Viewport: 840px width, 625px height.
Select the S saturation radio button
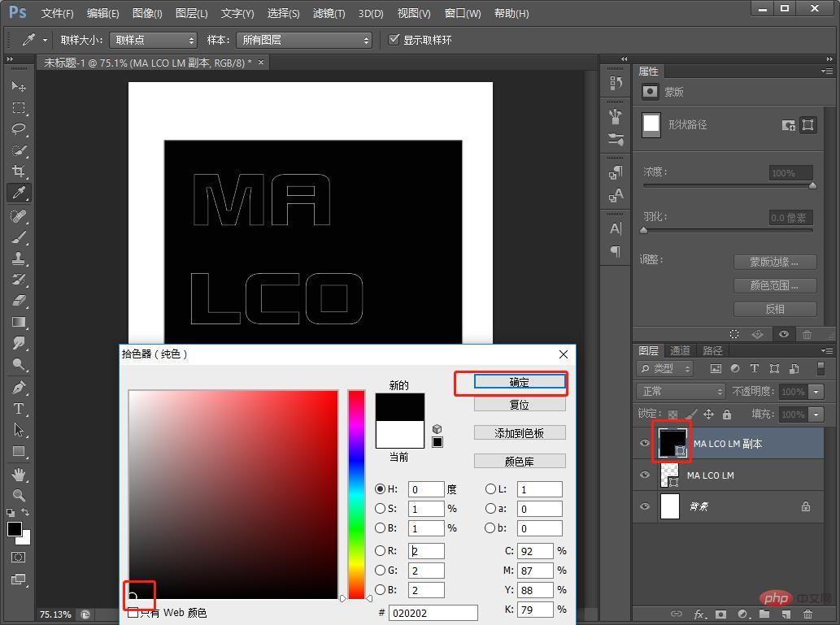click(x=380, y=508)
